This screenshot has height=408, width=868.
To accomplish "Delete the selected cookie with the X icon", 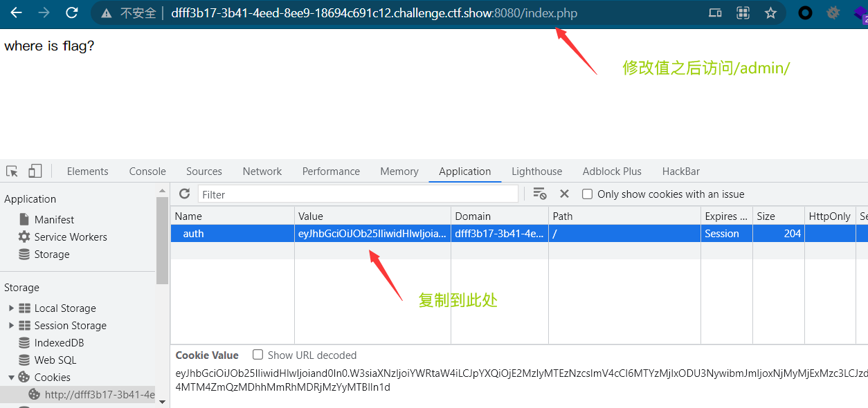I will click(x=564, y=194).
